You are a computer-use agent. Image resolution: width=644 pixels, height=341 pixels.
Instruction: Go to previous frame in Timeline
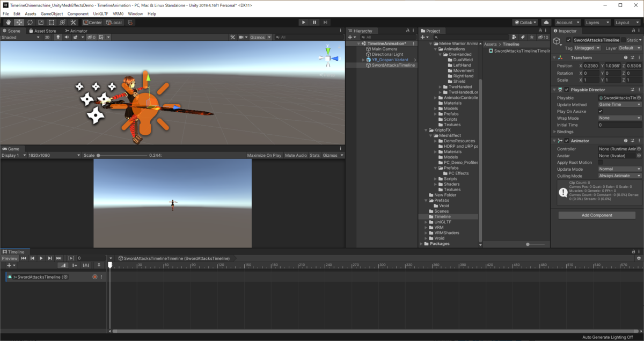click(x=32, y=258)
